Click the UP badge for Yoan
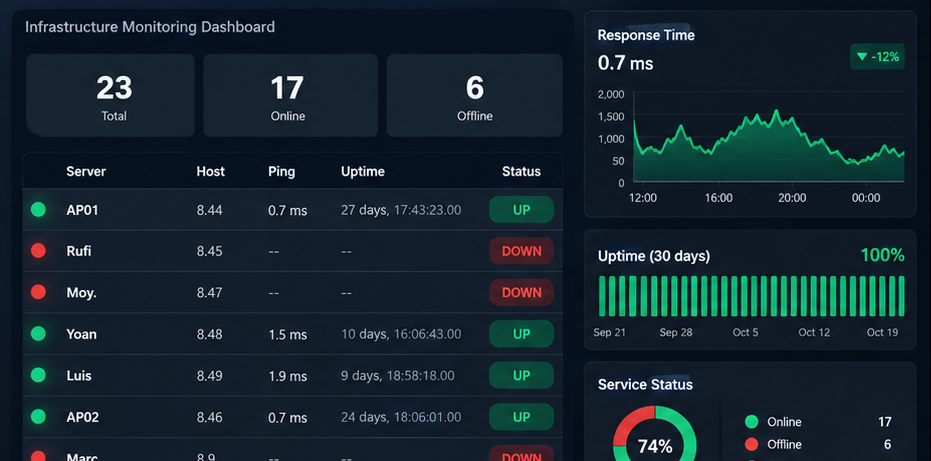This screenshot has width=931, height=461. 521,334
